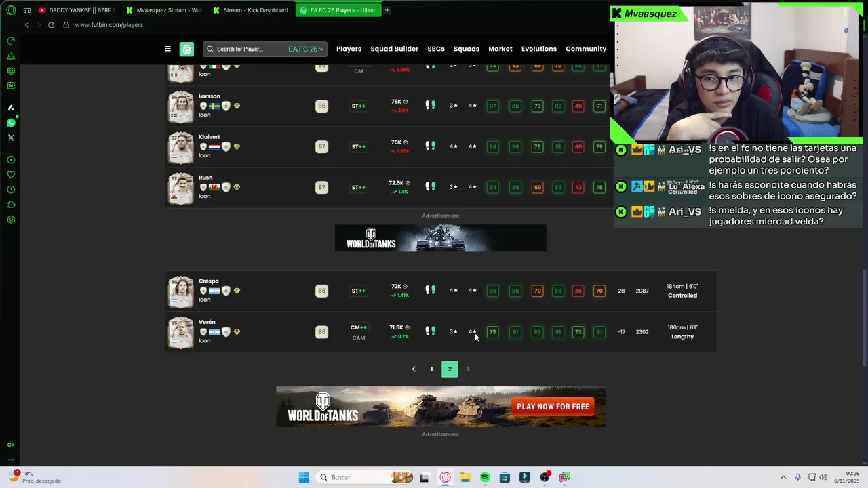Switch to the Mvaasquez Stream tab

tap(163, 10)
